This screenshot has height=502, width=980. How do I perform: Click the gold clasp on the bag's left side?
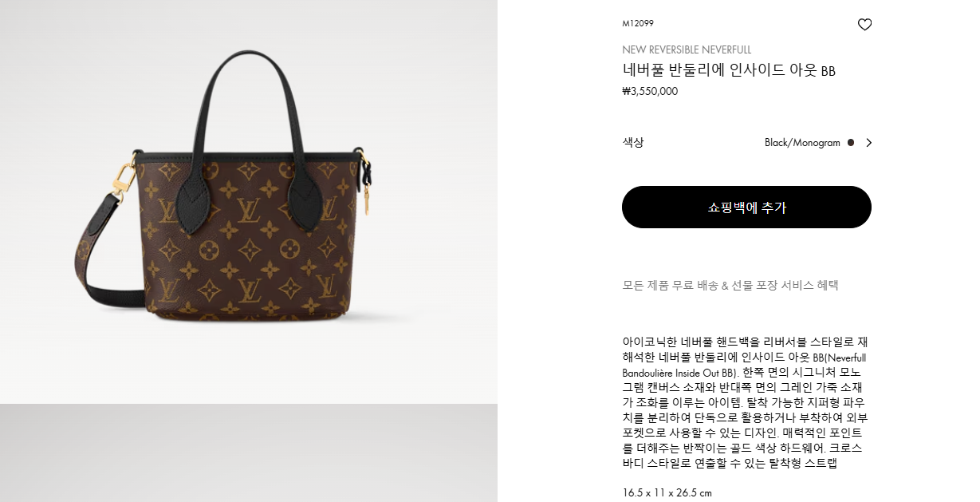123,177
